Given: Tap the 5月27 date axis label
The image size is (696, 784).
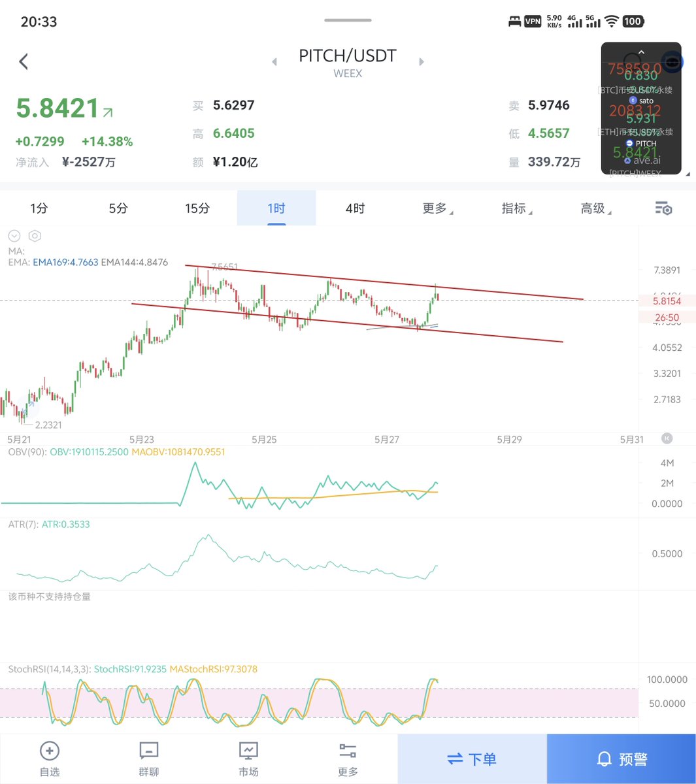Looking at the screenshot, I should [x=386, y=439].
